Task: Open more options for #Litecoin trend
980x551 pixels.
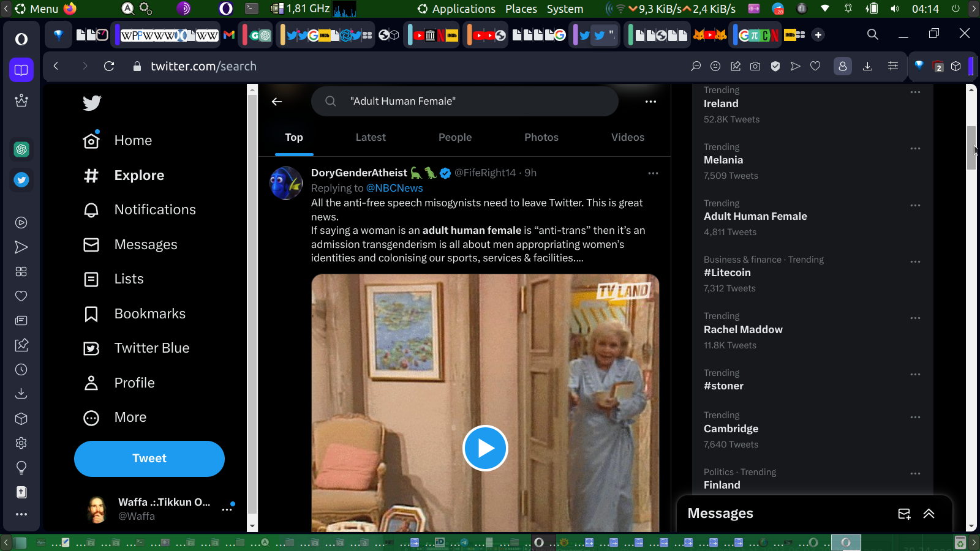Action: [915, 262]
